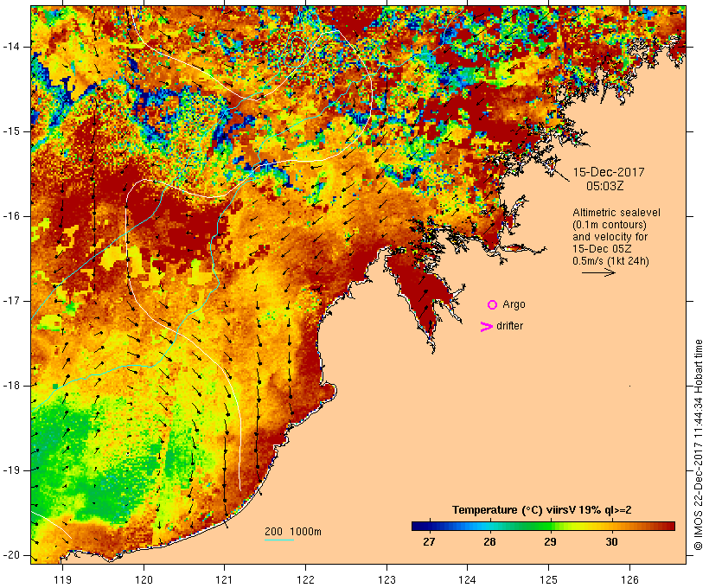The width and height of the screenshot is (709, 588).
Task: Click the Temperature viirsV 19% title text
Action: (542, 510)
